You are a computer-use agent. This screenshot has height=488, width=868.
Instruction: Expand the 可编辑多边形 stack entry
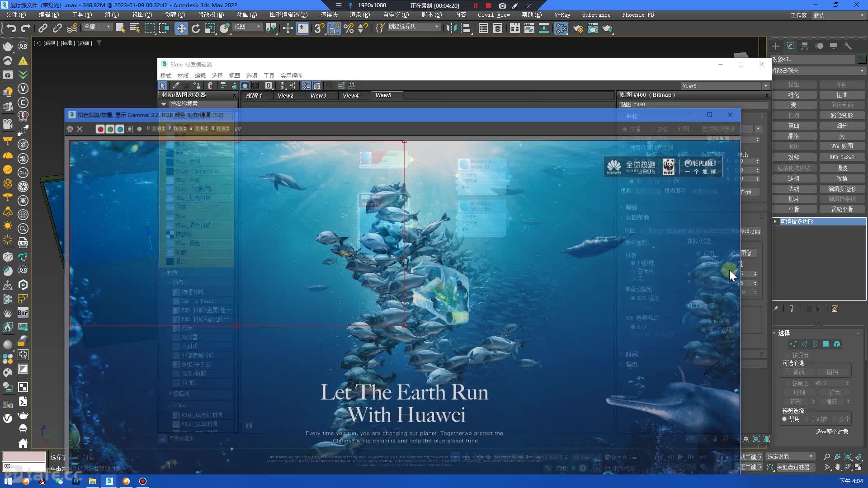(x=776, y=221)
